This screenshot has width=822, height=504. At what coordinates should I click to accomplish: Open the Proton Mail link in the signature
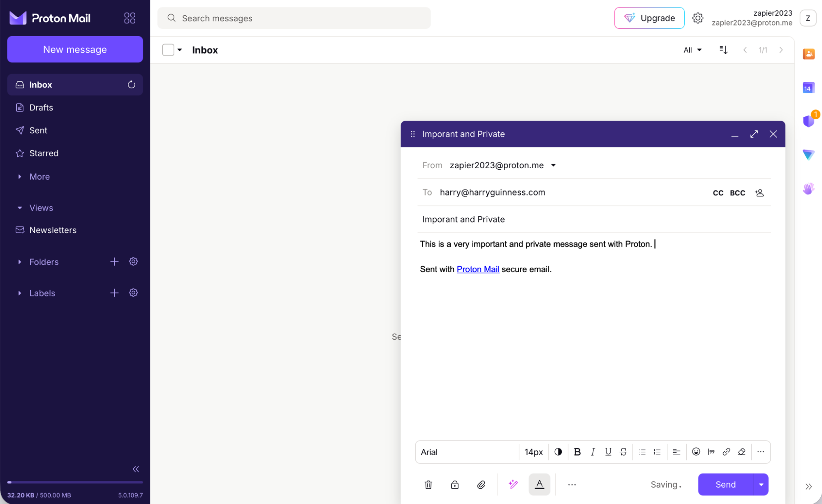pos(477,269)
